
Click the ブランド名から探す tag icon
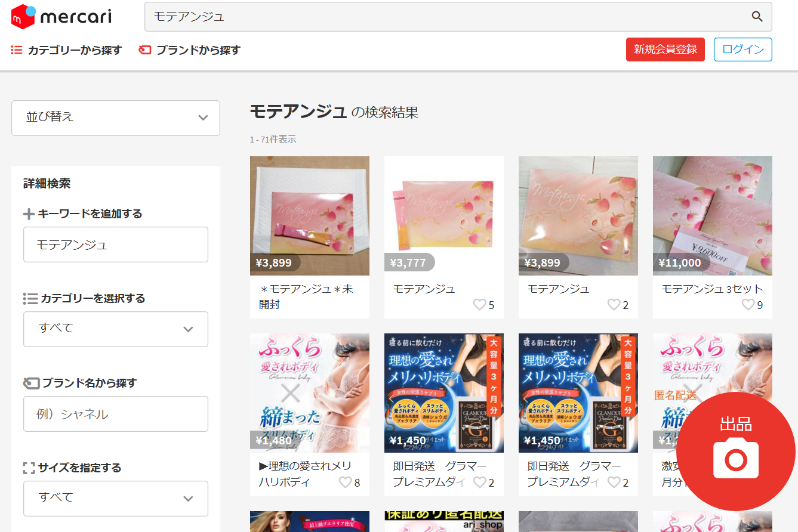[x=31, y=383]
